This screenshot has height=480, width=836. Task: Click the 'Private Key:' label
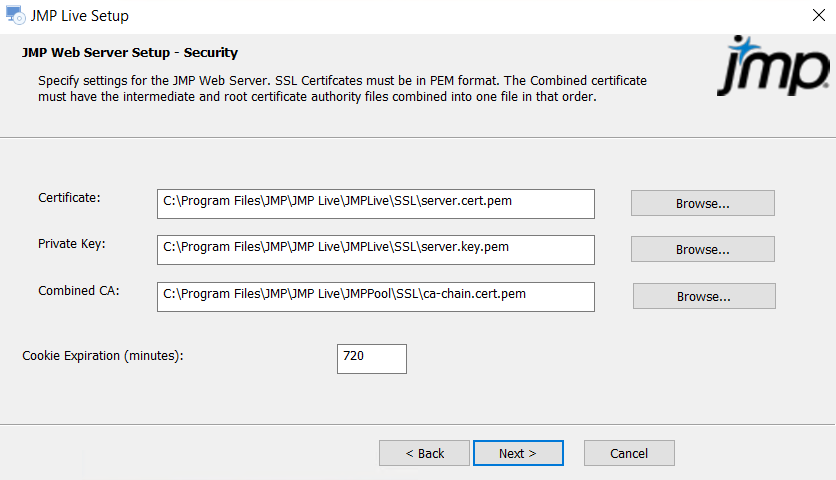[x=71, y=244]
